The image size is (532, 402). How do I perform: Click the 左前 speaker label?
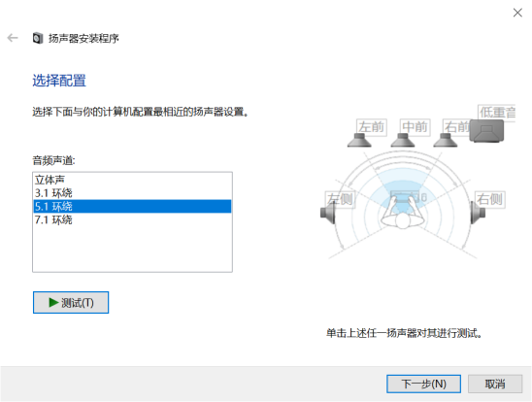pos(372,127)
